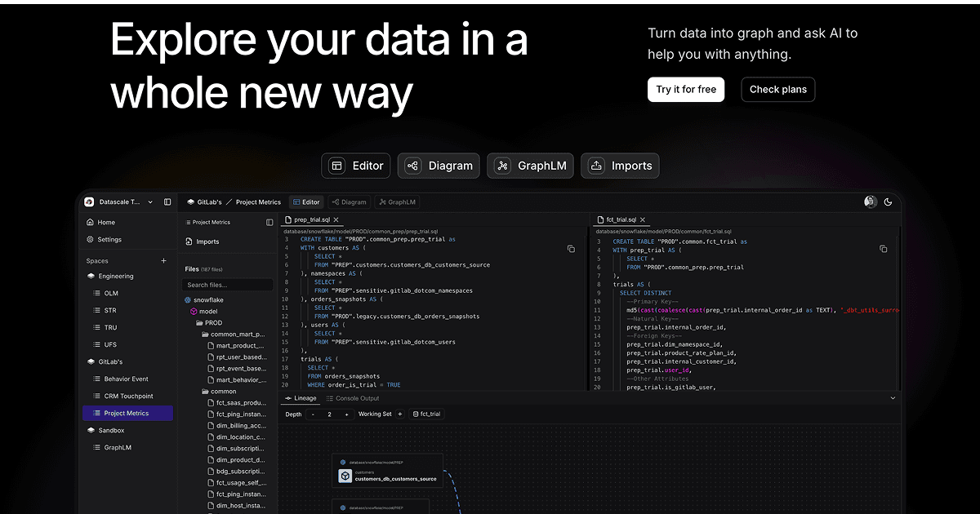Open the user avatar in the top right

870,202
